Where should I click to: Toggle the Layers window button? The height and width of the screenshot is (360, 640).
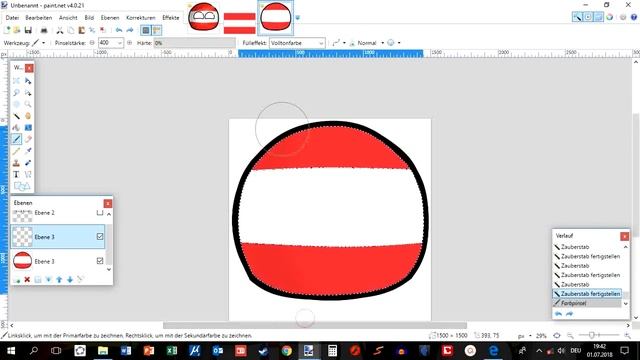pyautogui.click(x=598, y=17)
